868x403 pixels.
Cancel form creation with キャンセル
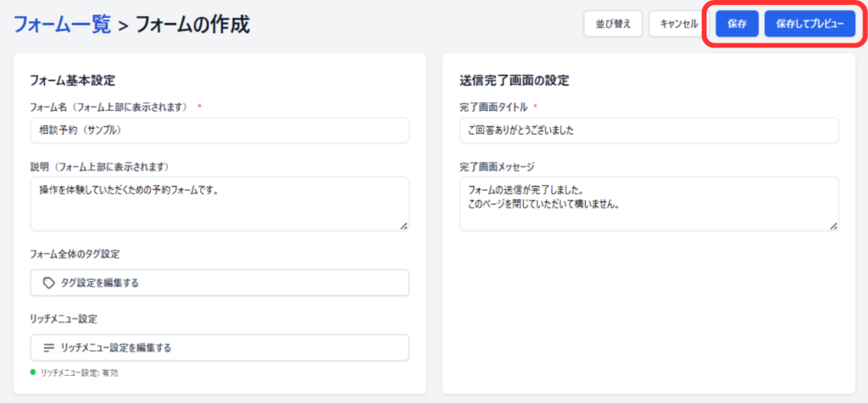[x=678, y=24]
